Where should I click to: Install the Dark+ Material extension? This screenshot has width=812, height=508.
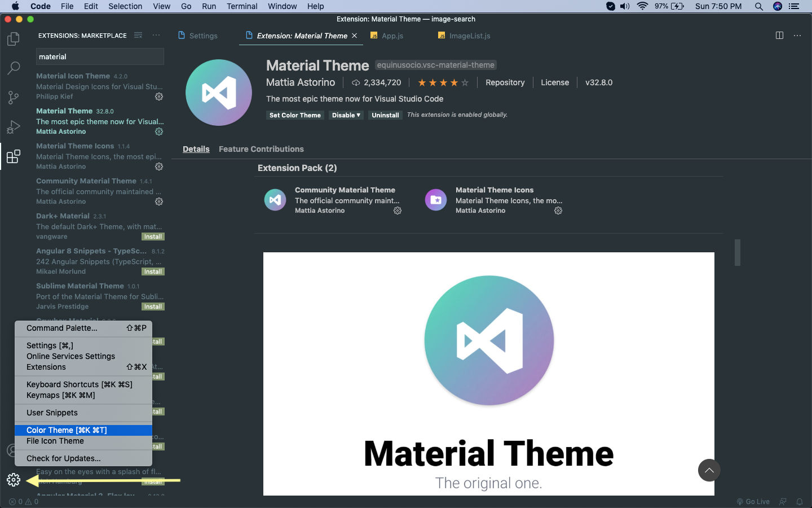153,237
